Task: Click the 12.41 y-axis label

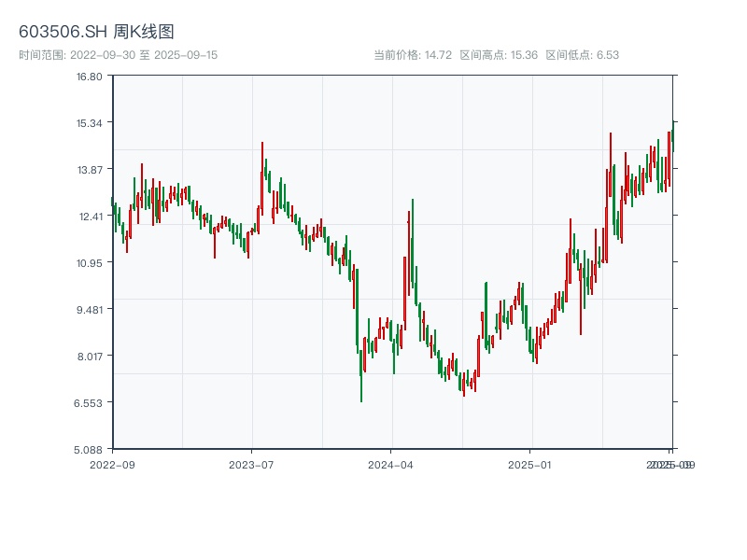Action: [x=91, y=217]
